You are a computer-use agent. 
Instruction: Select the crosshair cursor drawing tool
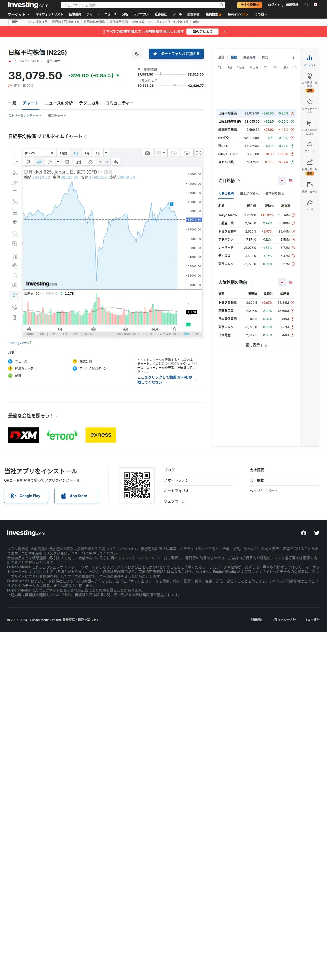click(15, 154)
